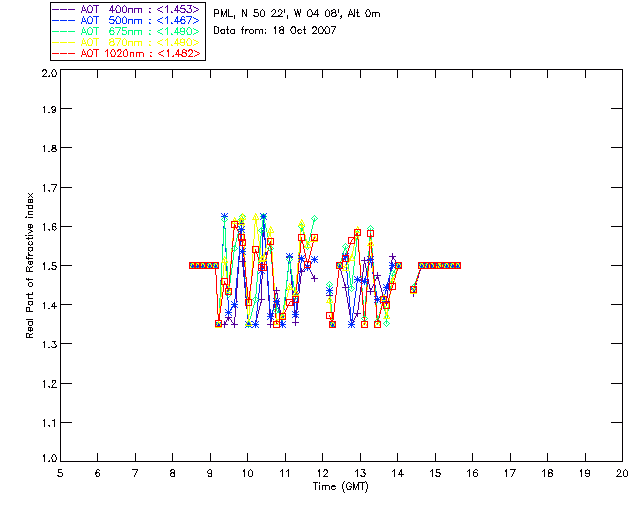Click the 12 tick label on time axis
This screenshot has height=512, width=640.
pyautogui.click(x=322, y=473)
